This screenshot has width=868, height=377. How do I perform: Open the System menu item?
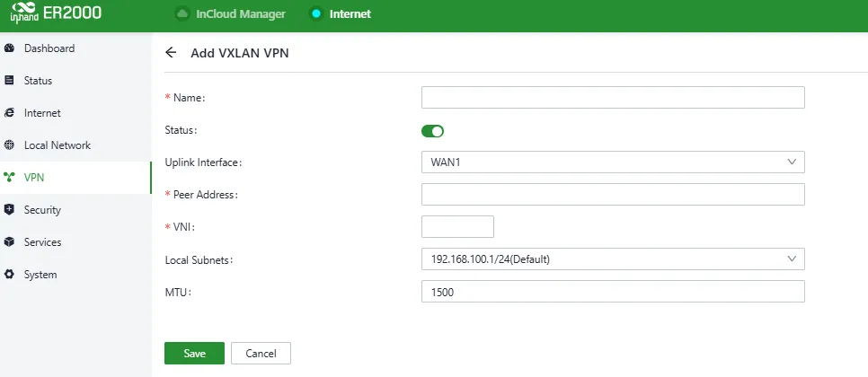[75, 274]
